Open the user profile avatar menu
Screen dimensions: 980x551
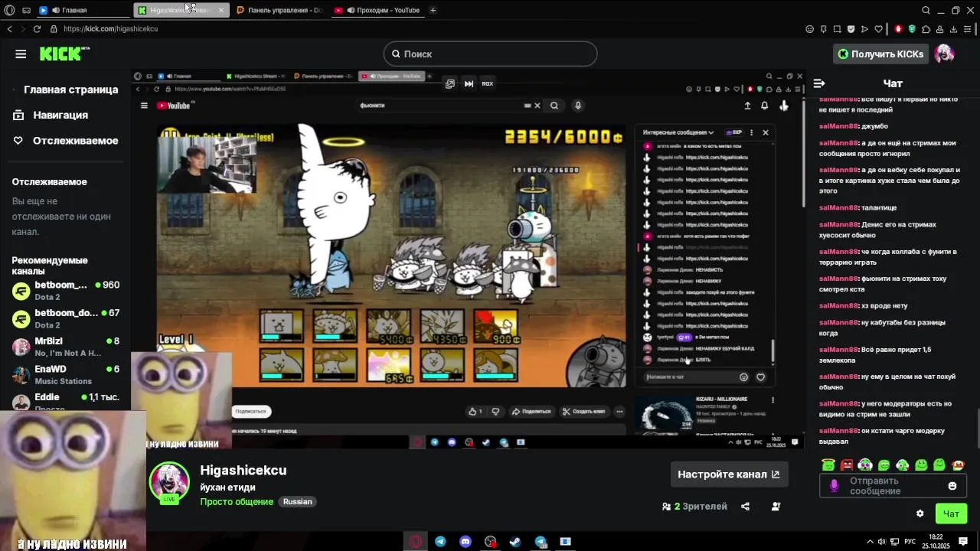click(945, 54)
